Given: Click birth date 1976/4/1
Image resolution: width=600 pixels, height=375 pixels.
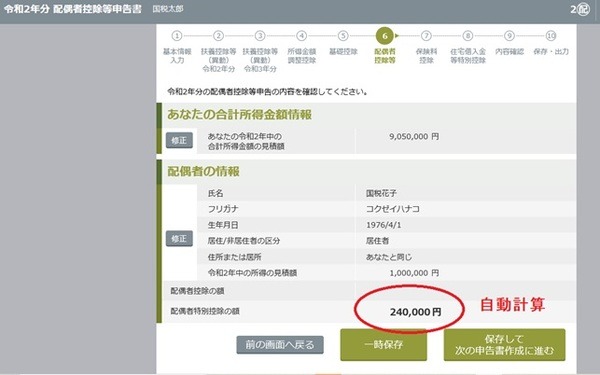Looking at the screenshot, I should pos(383,225).
